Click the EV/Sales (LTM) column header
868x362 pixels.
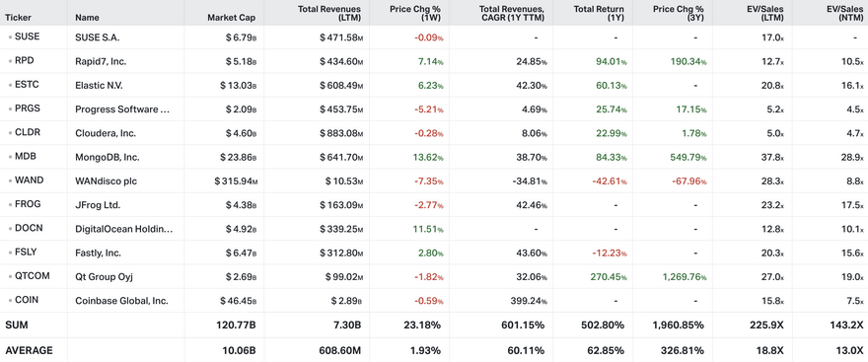766,13
